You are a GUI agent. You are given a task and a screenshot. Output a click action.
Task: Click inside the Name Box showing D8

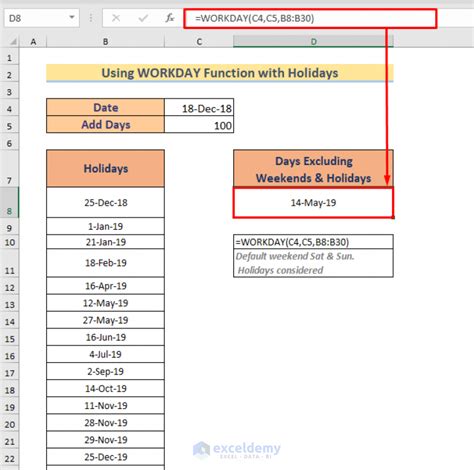pos(37,18)
